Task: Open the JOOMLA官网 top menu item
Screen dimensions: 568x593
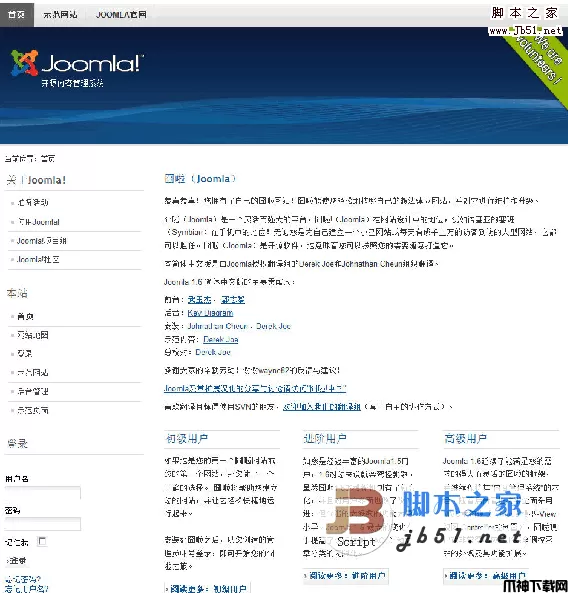Action: pyautogui.click(x=121, y=15)
